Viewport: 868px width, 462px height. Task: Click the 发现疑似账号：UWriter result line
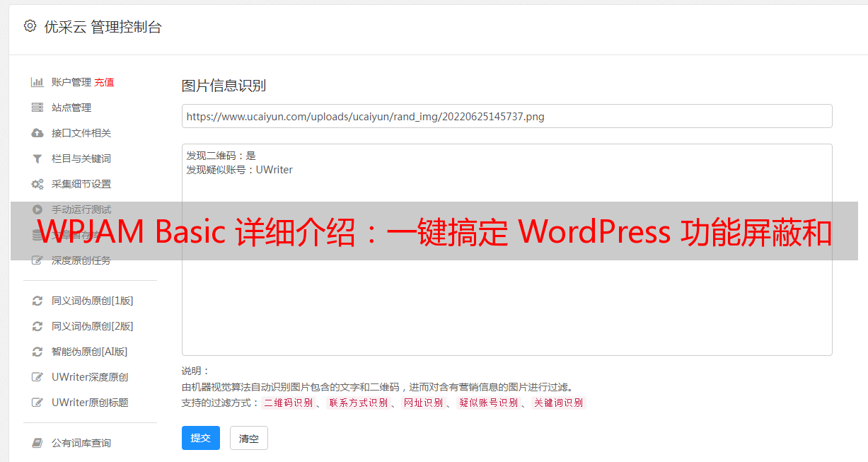[240, 170]
